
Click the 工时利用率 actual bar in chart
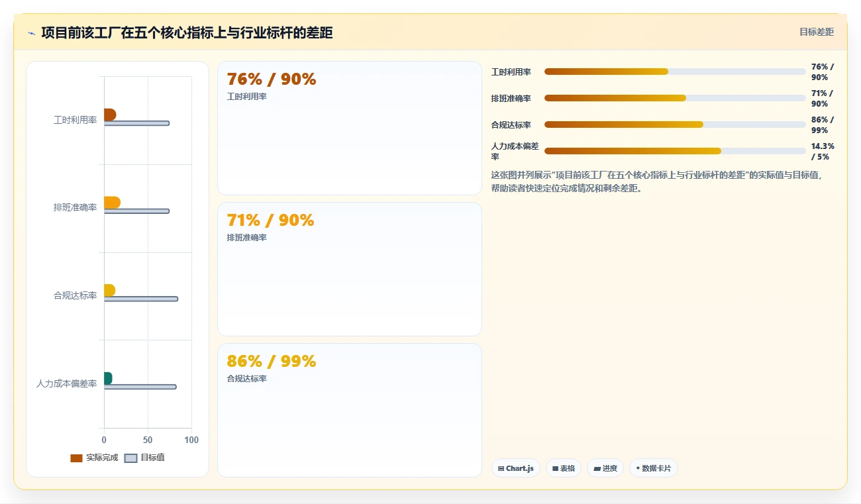click(x=110, y=115)
